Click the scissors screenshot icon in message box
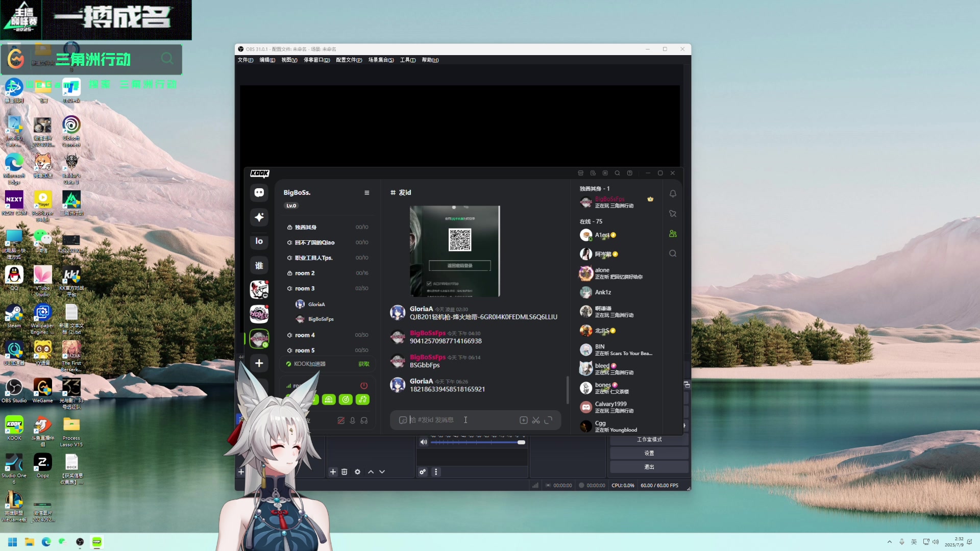The width and height of the screenshot is (980, 551). (x=536, y=420)
